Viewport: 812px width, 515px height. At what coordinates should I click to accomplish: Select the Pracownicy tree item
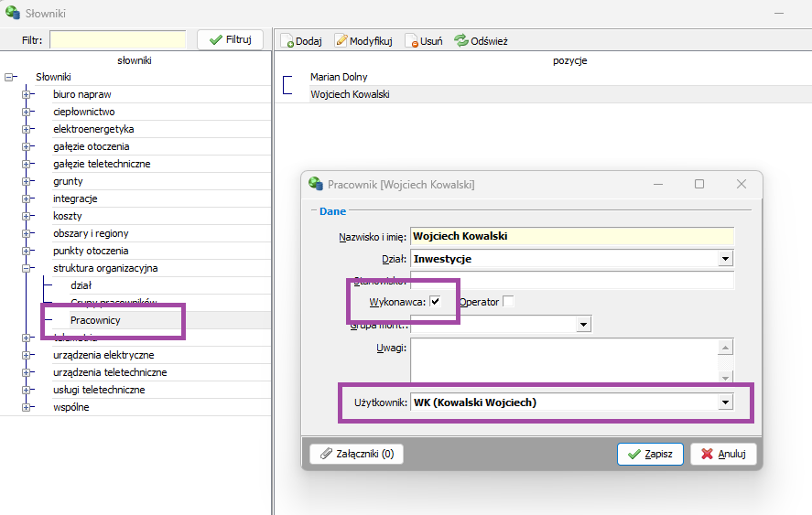coord(95,320)
